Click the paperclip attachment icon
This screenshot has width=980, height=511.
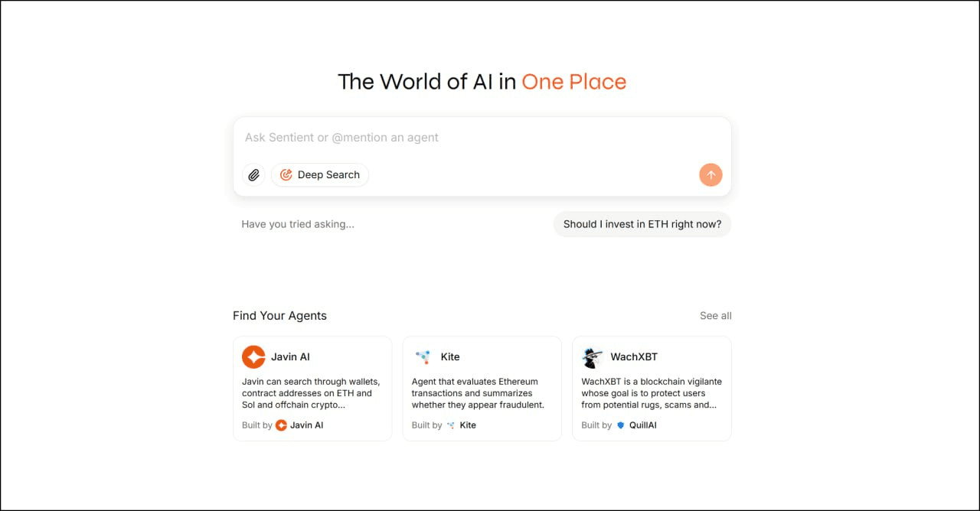253,175
